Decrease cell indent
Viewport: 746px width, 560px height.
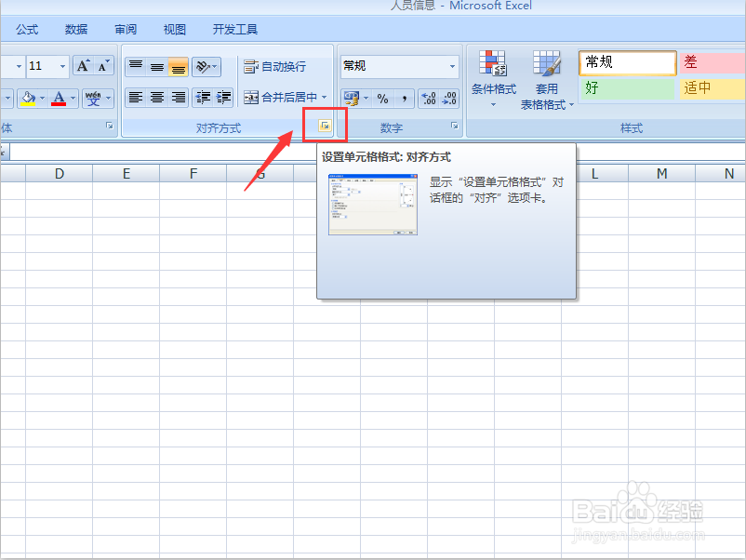[x=203, y=98]
